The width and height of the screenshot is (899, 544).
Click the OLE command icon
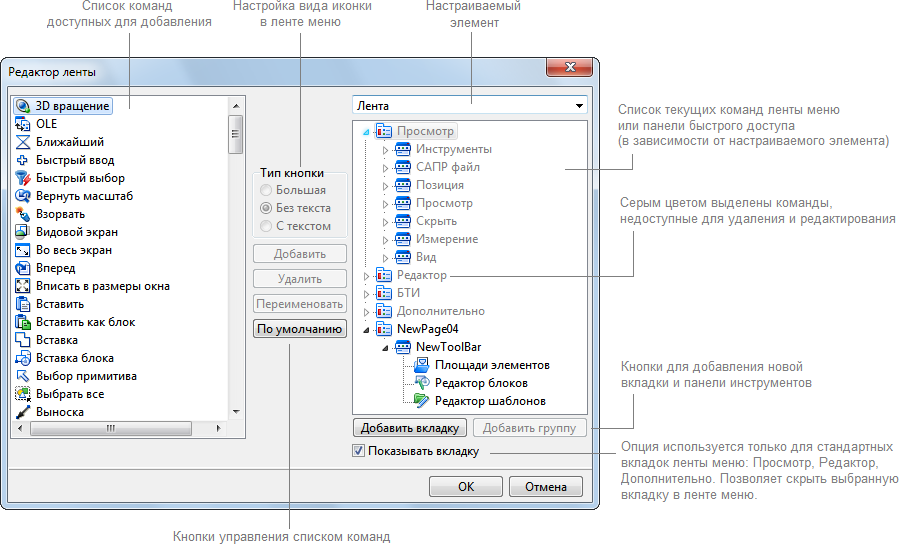pyautogui.click(x=22, y=124)
